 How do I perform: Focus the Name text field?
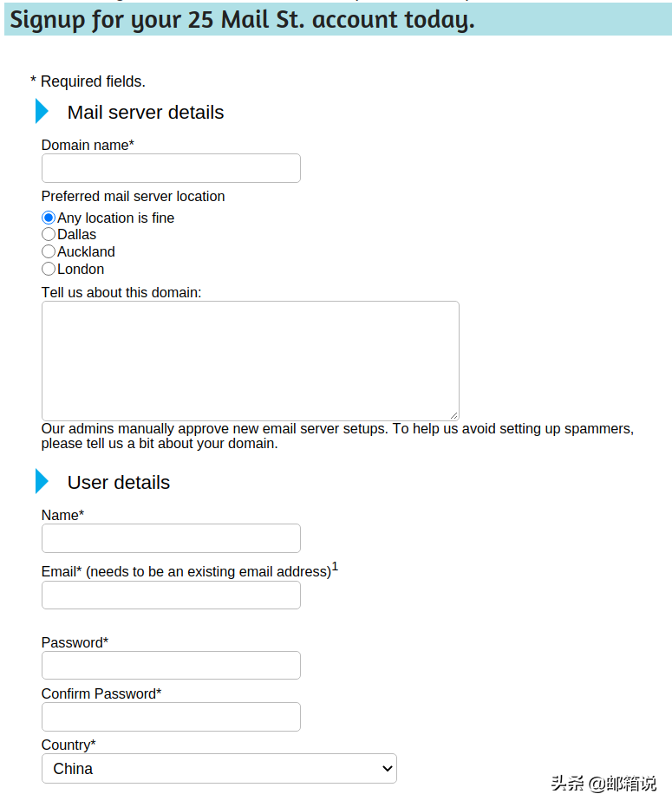171,538
